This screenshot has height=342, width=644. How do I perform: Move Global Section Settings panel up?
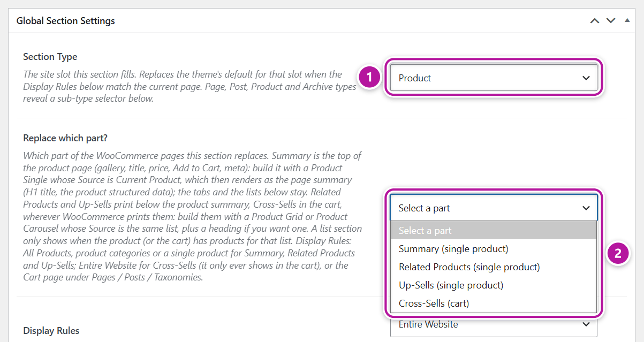pyautogui.click(x=594, y=21)
